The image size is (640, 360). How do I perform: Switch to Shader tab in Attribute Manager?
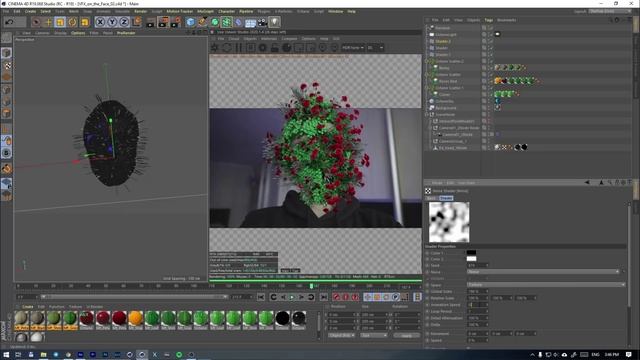coord(446,198)
